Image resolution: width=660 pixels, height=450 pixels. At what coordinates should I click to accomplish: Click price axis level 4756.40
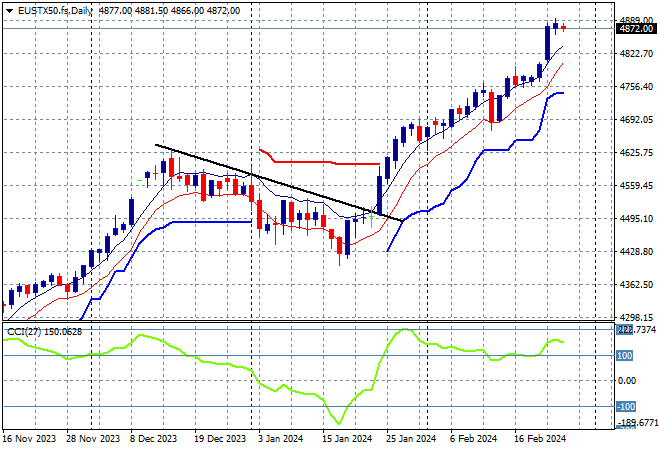[636, 86]
